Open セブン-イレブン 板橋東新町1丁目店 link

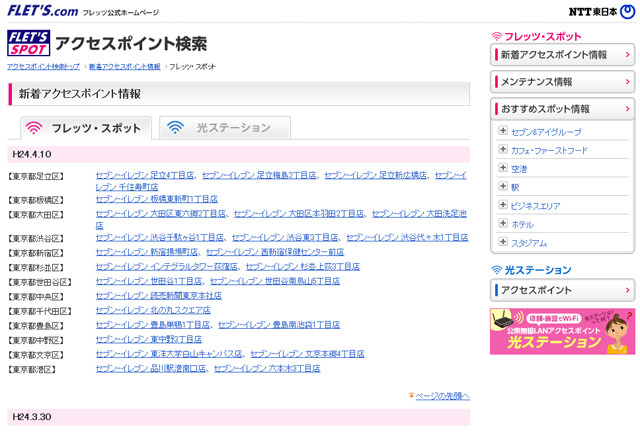157,199
